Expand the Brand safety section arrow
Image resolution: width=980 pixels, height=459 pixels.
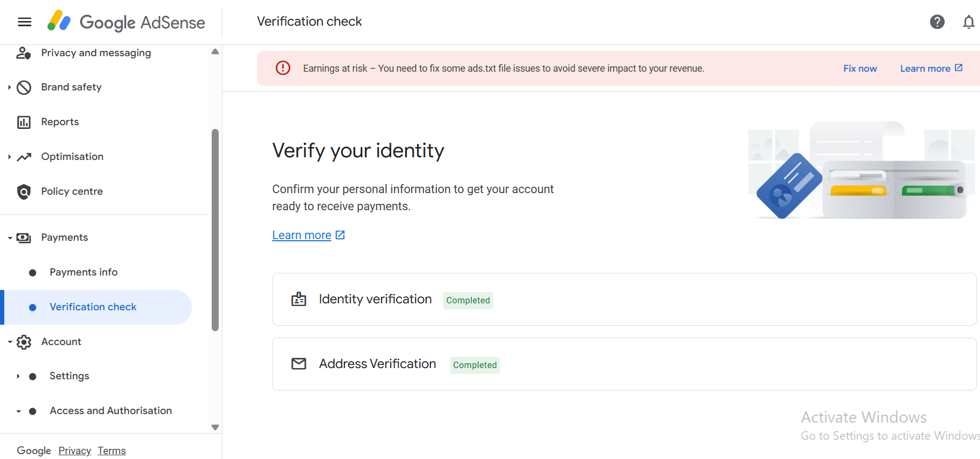10,87
